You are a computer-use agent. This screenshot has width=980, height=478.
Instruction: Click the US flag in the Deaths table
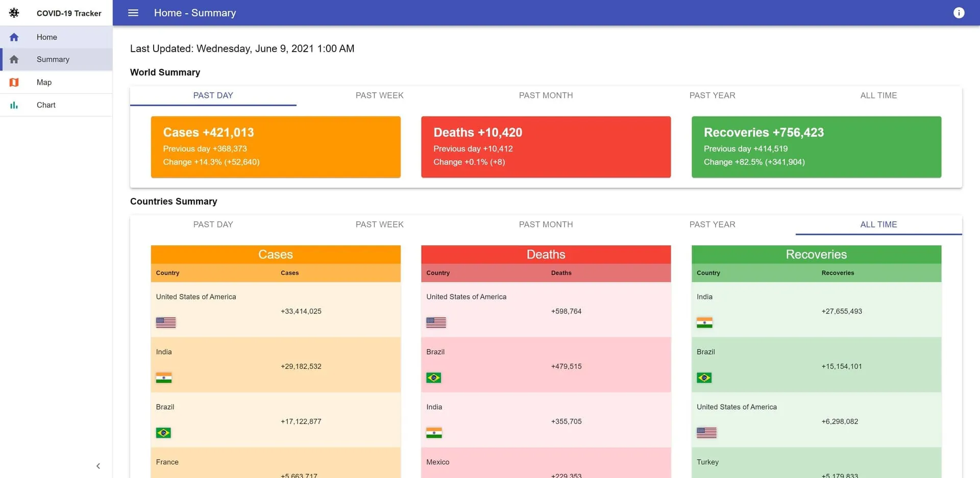pos(436,322)
